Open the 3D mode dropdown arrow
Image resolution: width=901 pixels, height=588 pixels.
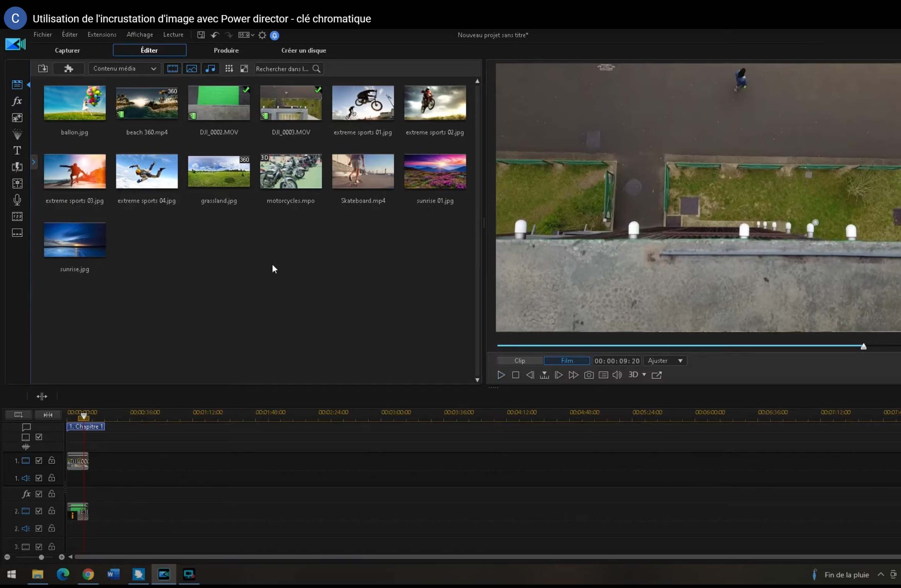(644, 375)
